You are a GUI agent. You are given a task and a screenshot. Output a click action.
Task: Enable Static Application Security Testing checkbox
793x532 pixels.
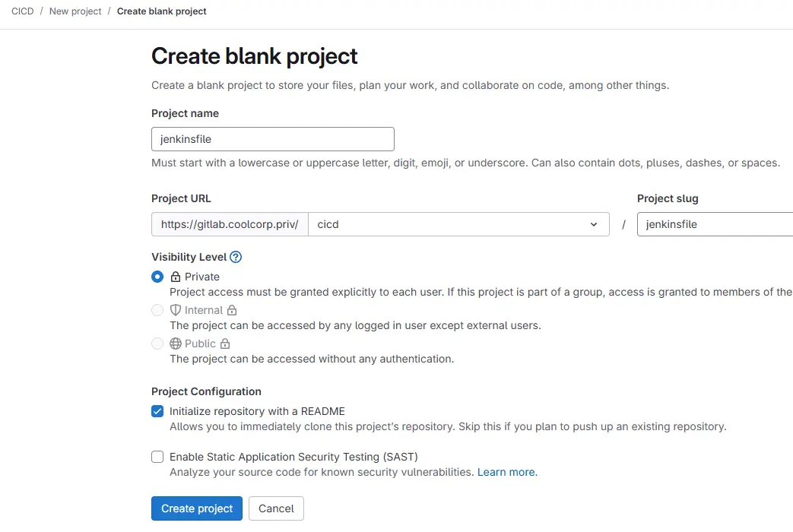(157, 457)
